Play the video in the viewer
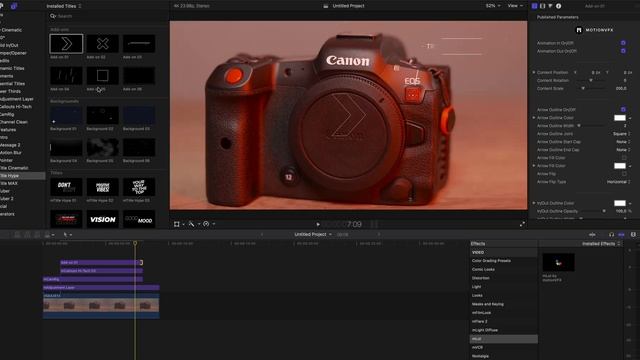640x360 pixels. pyautogui.click(x=318, y=224)
